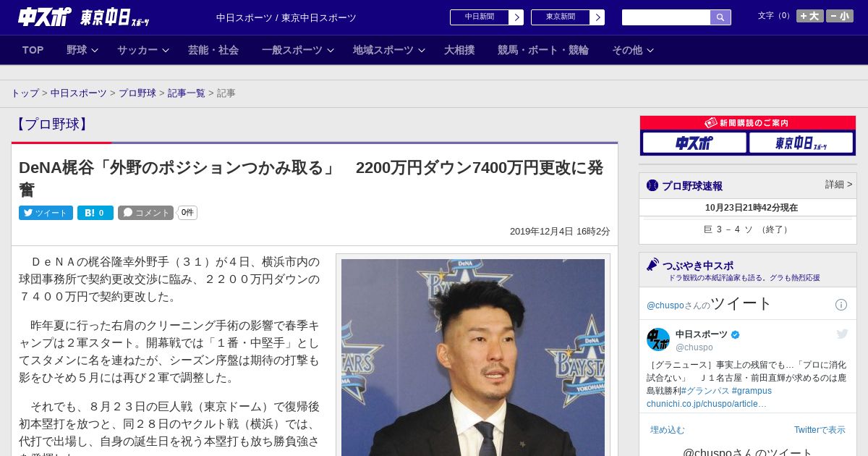This screenshot has width=868, height=456.
Task: Open 競馬・ボート・競輪 section
Action: (543, 50)
